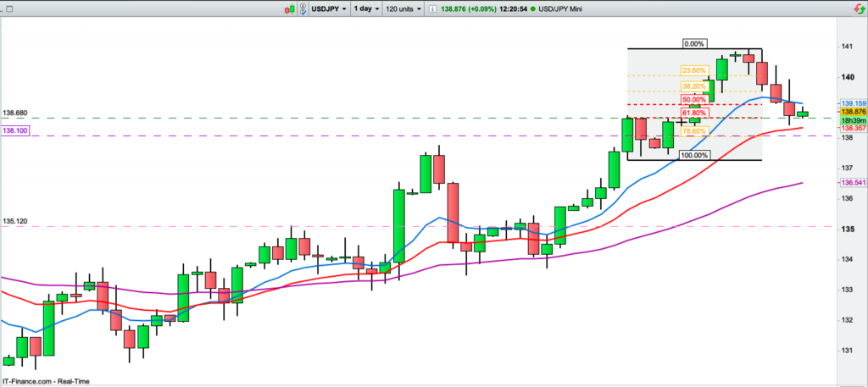
Task: Click the 61.80% Fibonacci retracement label
Action: coord(693,113)
